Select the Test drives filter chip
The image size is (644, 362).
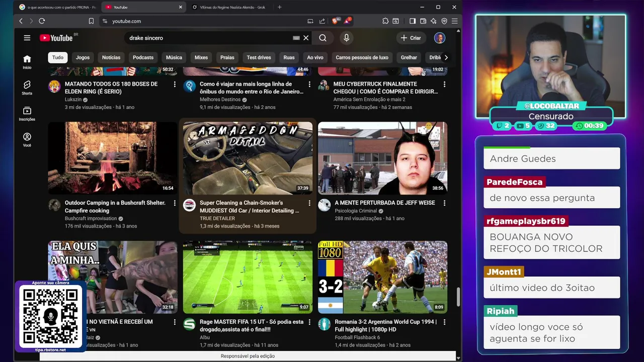click(259, 57)
